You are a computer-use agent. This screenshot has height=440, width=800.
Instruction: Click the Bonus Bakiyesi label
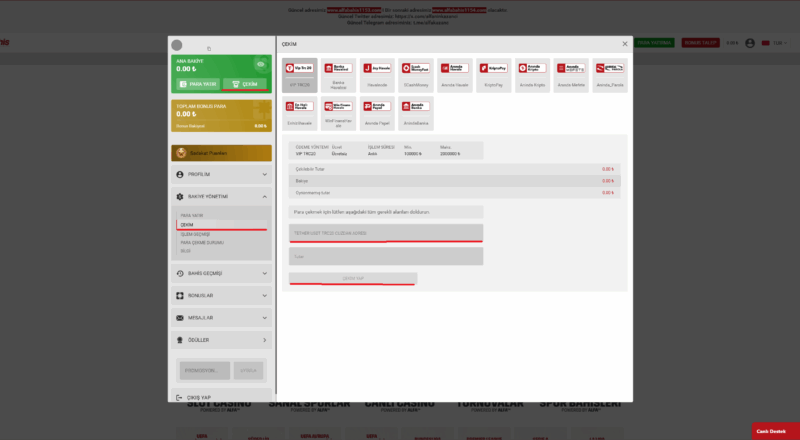(190, 126)
